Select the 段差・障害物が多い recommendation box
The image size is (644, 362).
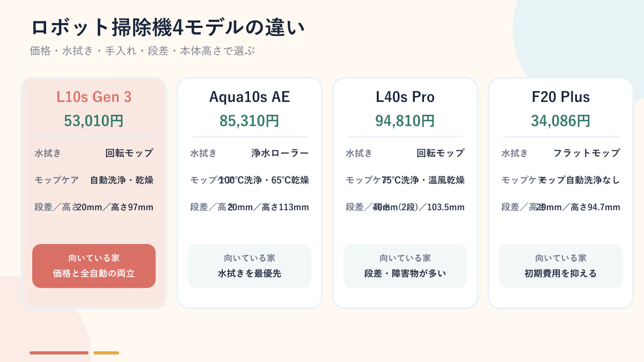[405, 266]
